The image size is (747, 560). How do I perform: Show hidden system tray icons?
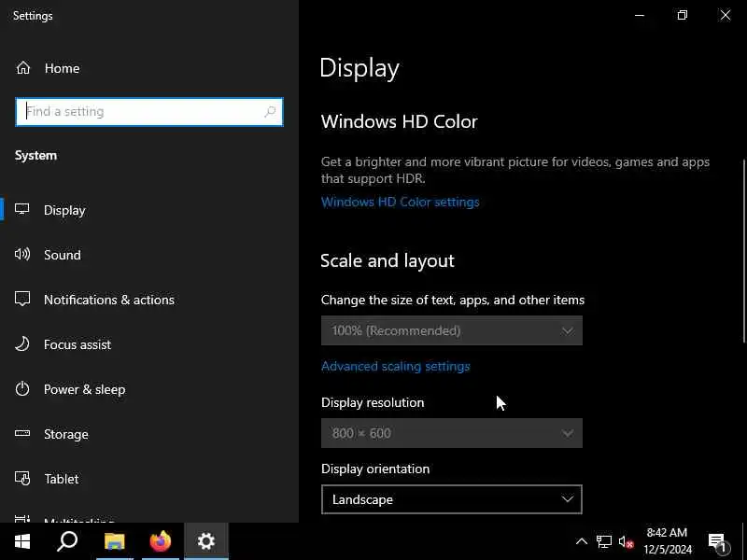tap(582, 541)
